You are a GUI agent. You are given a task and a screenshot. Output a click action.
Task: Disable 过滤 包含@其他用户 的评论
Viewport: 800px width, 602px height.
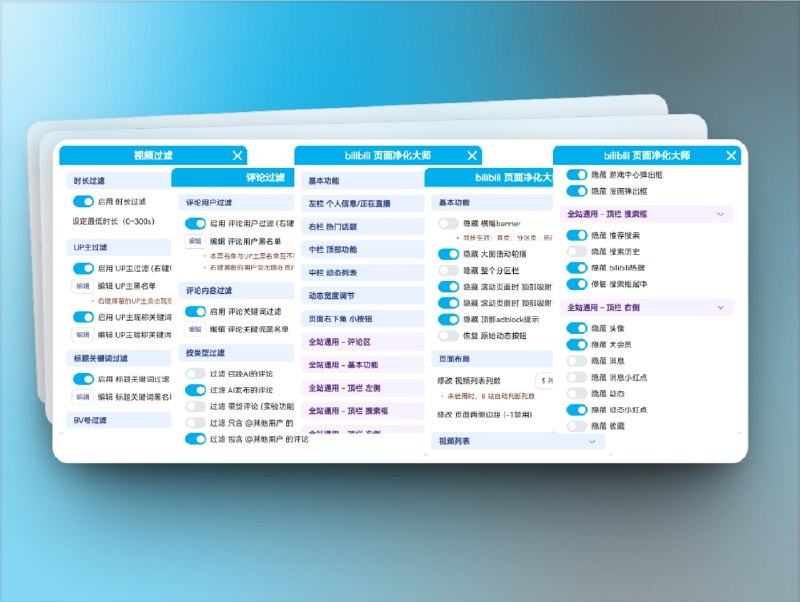pos(196,437)
